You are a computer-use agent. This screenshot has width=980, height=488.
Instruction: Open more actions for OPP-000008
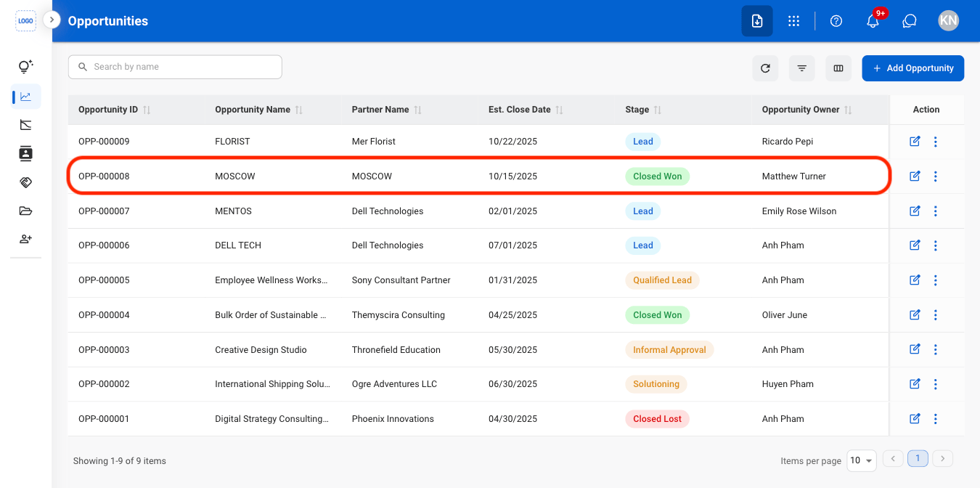point(935,176)
